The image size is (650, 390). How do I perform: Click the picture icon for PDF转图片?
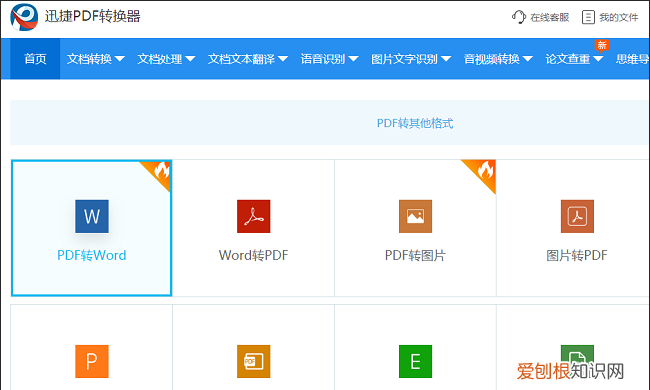click(415, 216)
